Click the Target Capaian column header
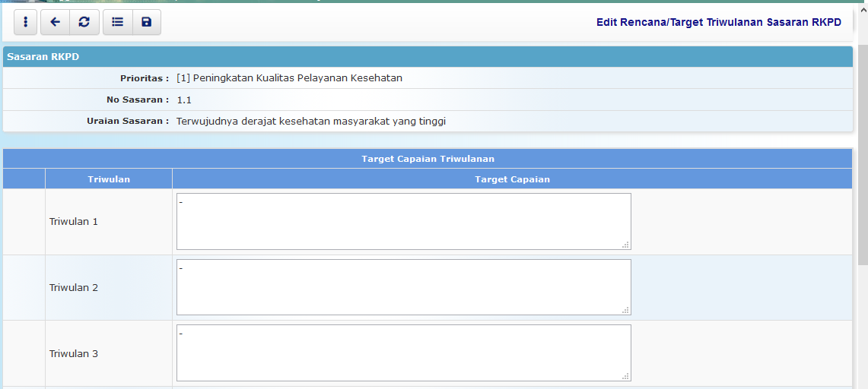Viewport: 868px width, 389px height. (x=512, y=179)
